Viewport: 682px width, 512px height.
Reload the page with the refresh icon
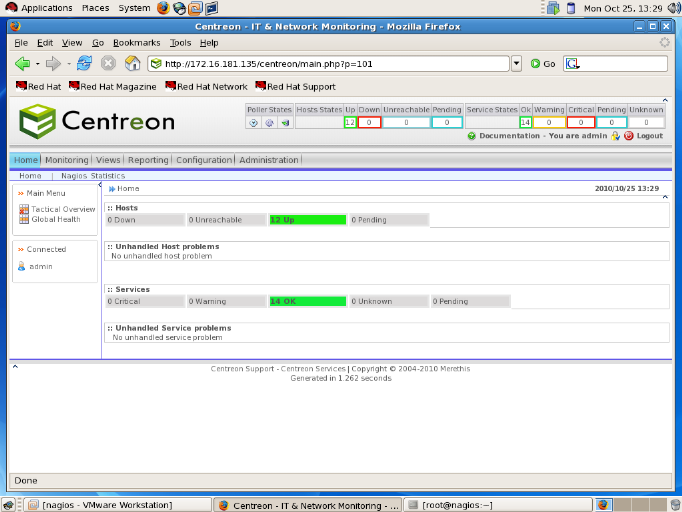click(x=84, y=64)
